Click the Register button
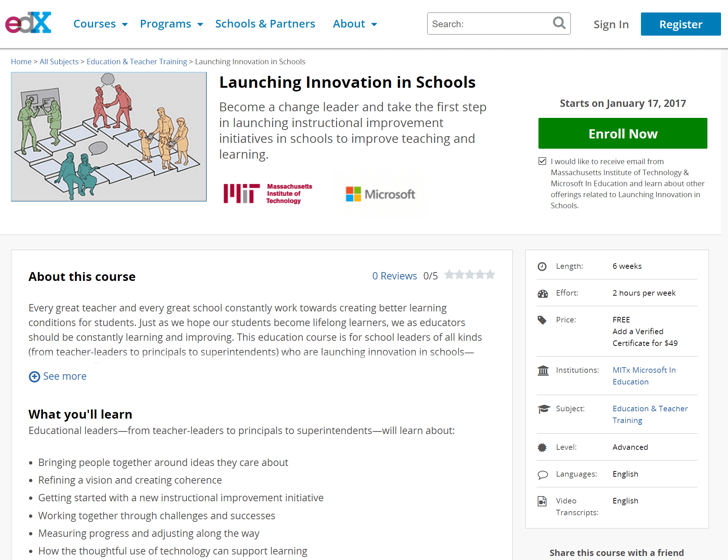This screenshot has width=728, height=560. tap(681, 24)
